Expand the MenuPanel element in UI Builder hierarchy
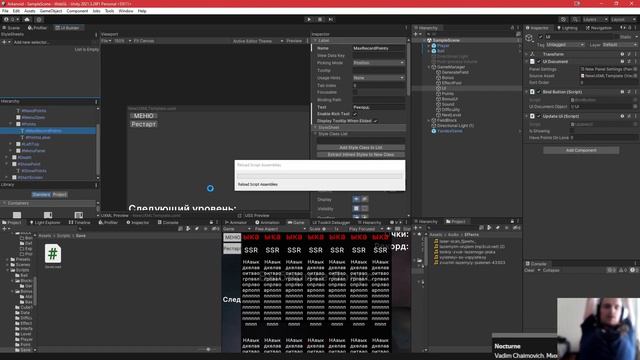 (11, 151)
